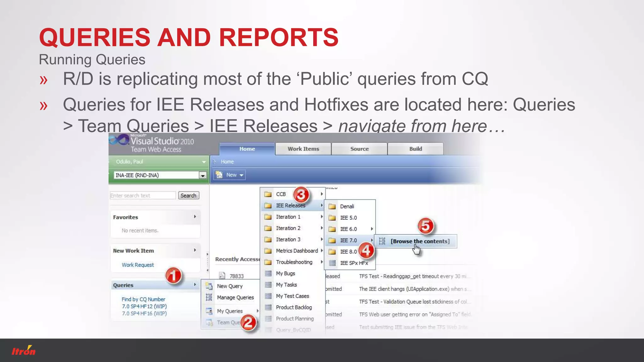Click the My Bugs query icon

(x=268, y=273)
